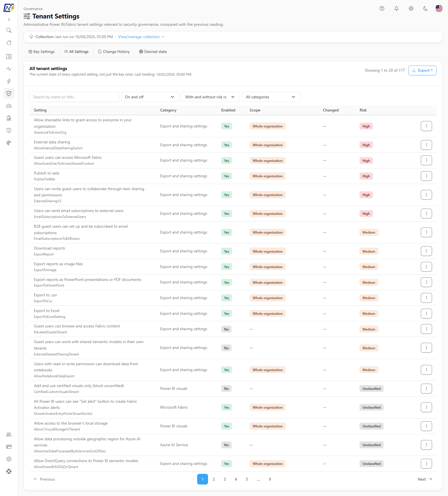Expand the sidebar with double chevron
448x496 pixels.
click(x=9, y=20)
